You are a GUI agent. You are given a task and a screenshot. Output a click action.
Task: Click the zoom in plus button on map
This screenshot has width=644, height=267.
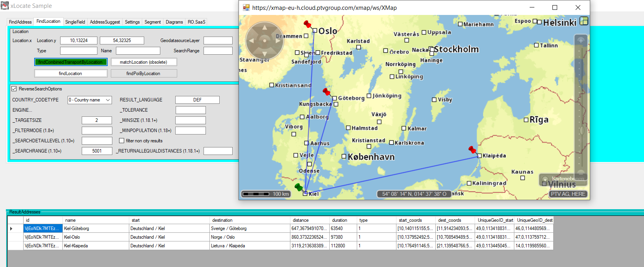pos(581,41)
